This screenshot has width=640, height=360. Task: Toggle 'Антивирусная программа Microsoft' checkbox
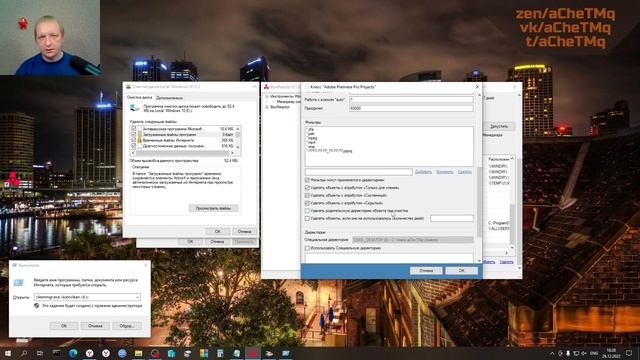(133, 129)
